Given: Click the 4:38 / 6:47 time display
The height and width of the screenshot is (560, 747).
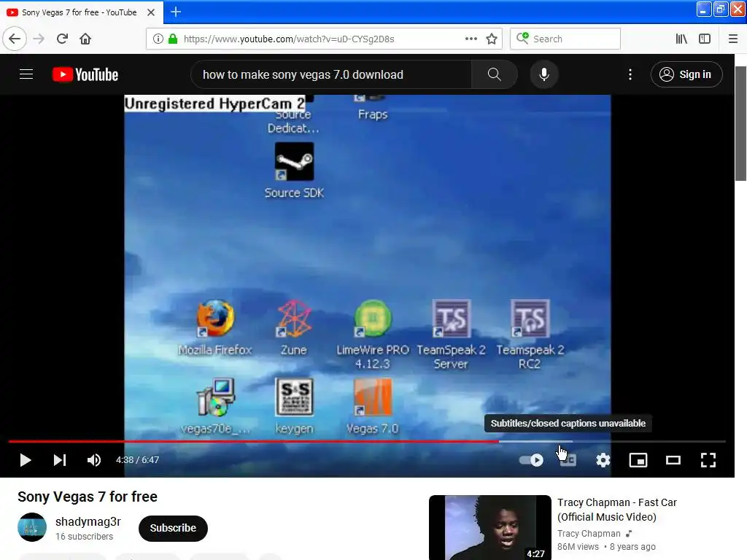Looking at the screenshot, I should [138, 461].
